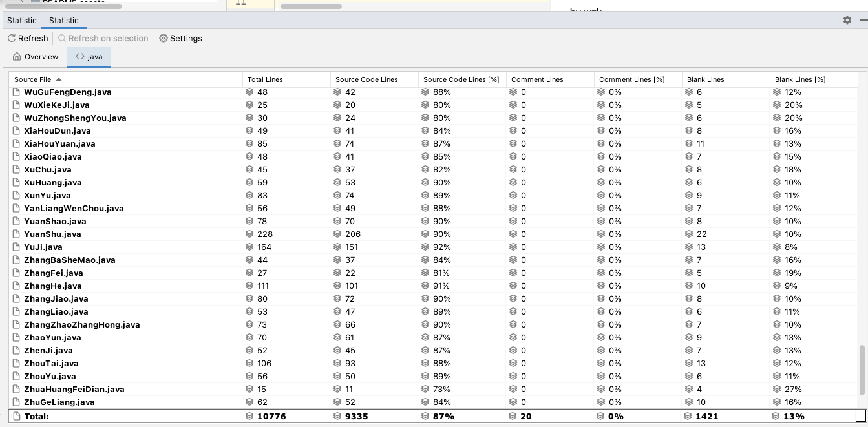Image resolution: width=868 pixels, height=427 pixels.
Task: Click the file icon of ZhouYu.java
Action: [x=17, y=376]
